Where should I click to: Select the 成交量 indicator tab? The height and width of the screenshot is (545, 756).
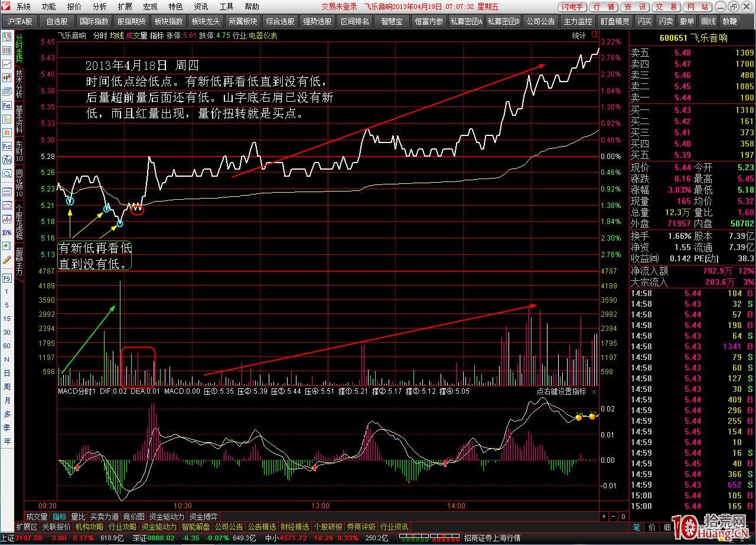click(x=37, y=517)
